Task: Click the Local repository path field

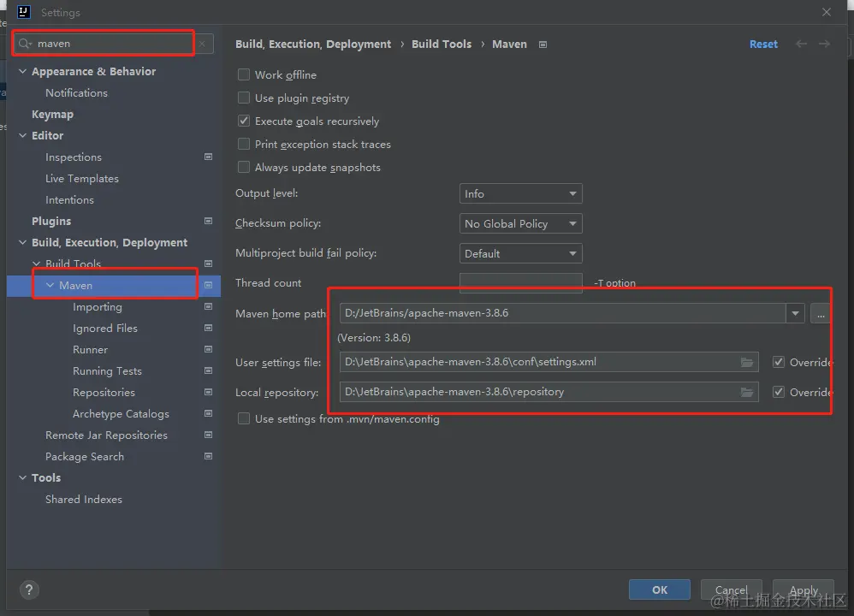Action: (x=549, y=392)
